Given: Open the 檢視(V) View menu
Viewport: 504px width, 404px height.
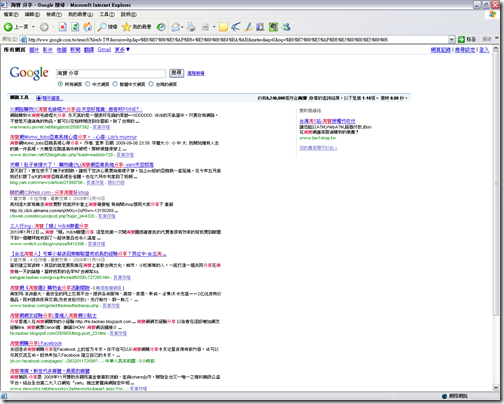Looking at the screenshot, I should click(54, 14).
